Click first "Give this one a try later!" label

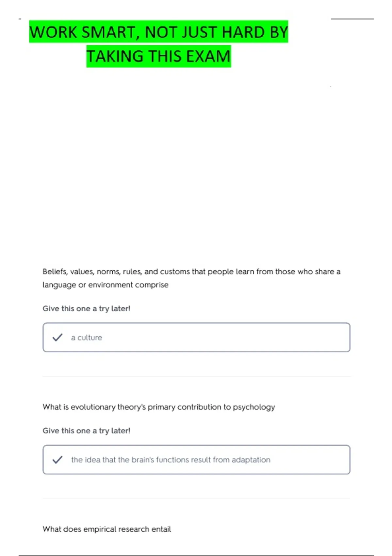(x=87, y=309)
